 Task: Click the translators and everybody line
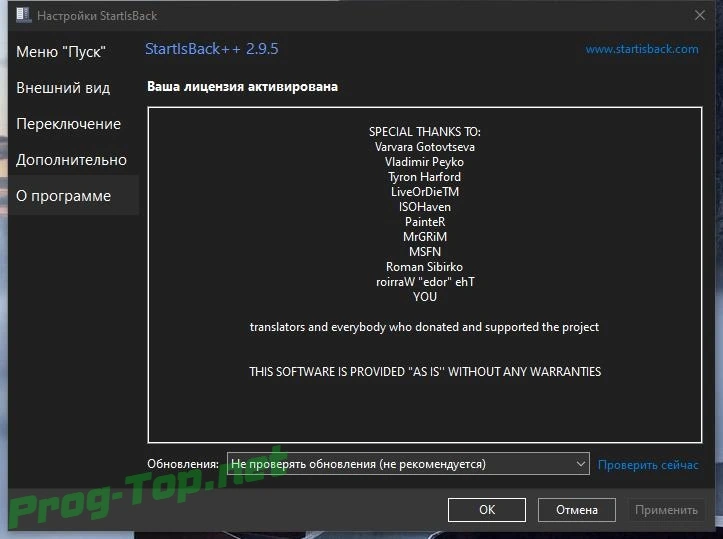pos(425,327)
